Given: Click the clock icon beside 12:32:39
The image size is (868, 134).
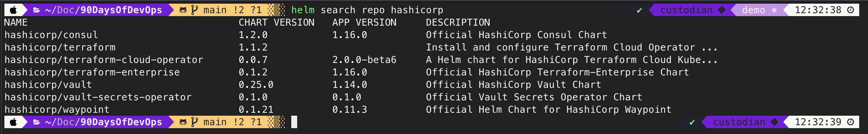Looking at the screenshot, I should [851, 122].
